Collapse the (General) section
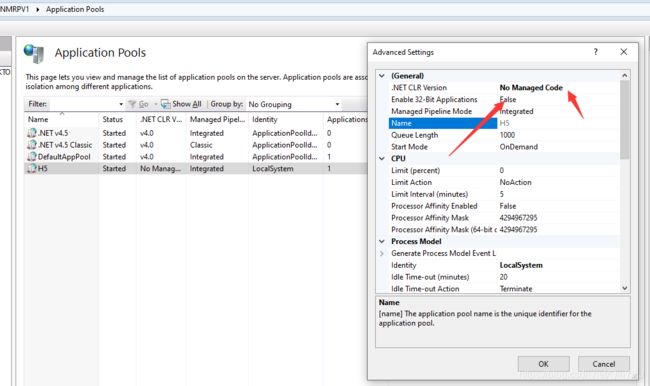This screenshot has height=386, width=650. point(382,76)
